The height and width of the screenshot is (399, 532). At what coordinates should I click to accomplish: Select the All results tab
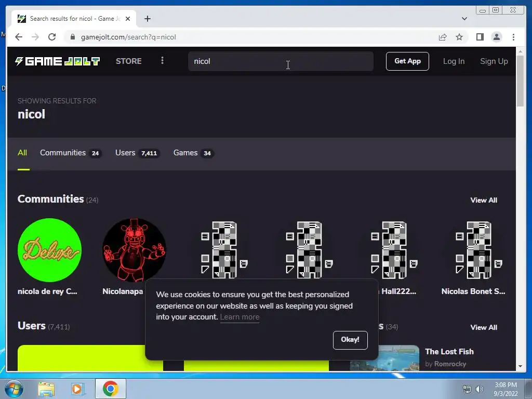[22, 153]
